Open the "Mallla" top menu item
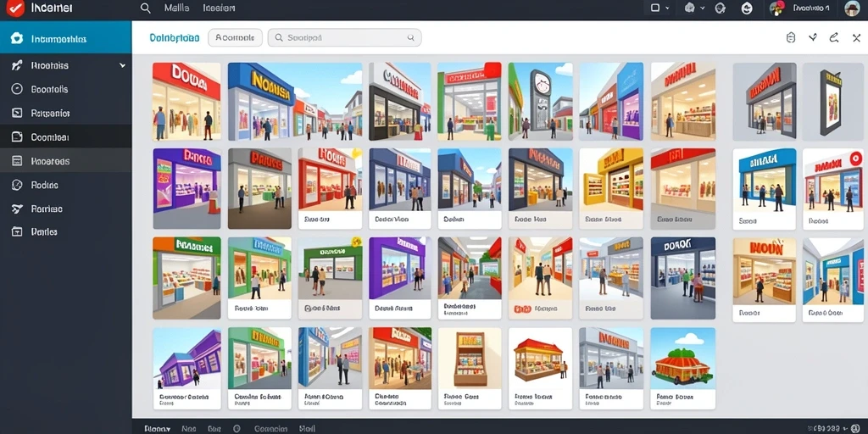This screenshot has height=434, width=868. pyautogui.click(x=176, y=8)
